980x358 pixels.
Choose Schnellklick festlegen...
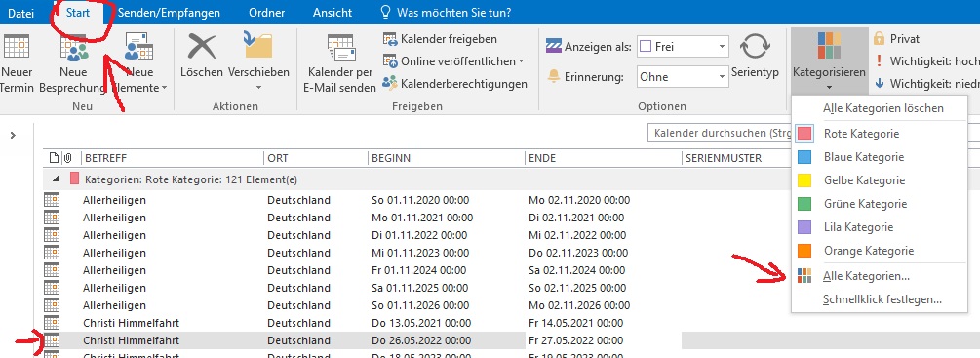[x=880, y=299]
